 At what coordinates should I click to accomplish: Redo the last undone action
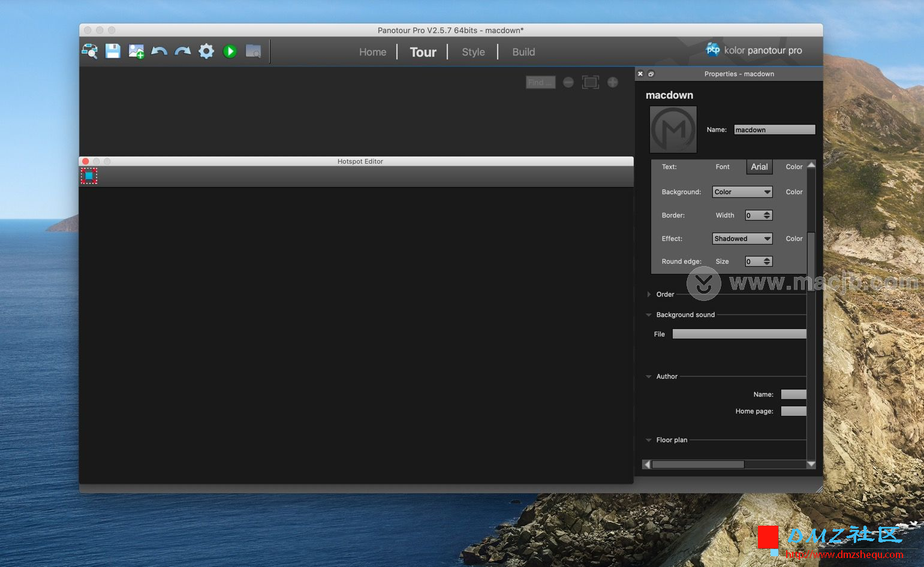click(x=183, y=52)
